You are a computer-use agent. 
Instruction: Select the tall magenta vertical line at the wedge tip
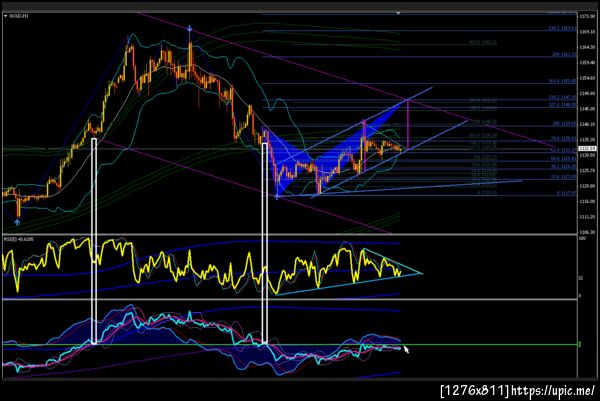(x=408, y=125)
